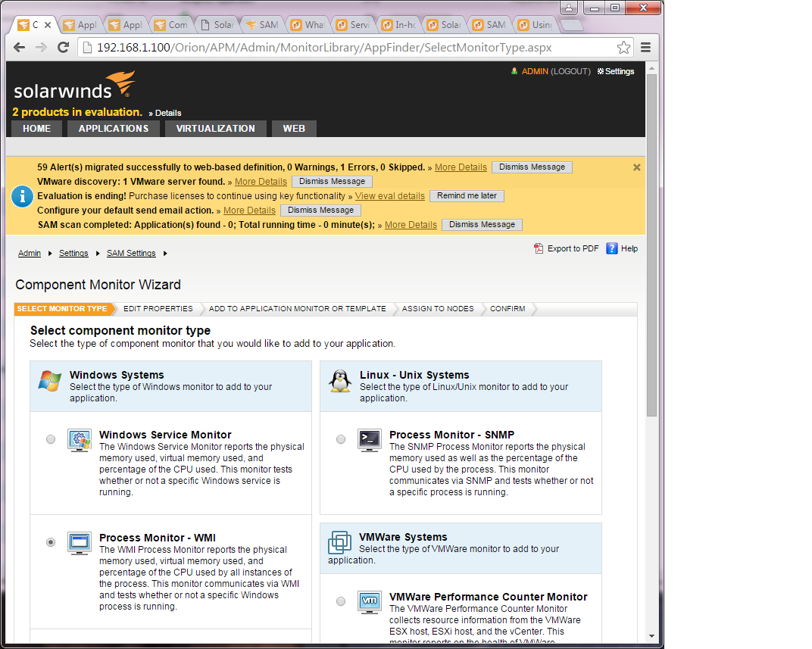Open More Details for SAM scan
Image resolution: width=812 pixels, height=649 pixels.
411,225
